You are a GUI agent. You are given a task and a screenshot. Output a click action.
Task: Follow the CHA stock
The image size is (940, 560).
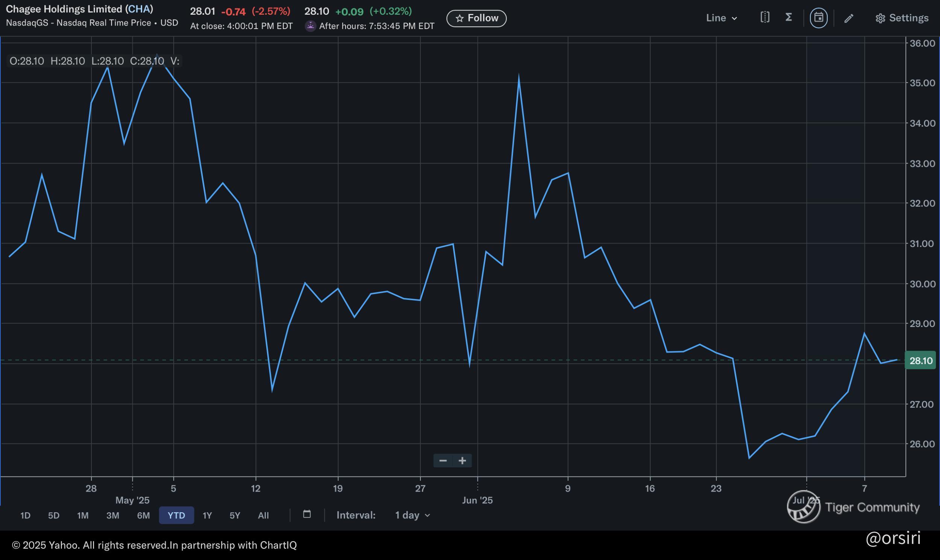click(x=476, y=18)
